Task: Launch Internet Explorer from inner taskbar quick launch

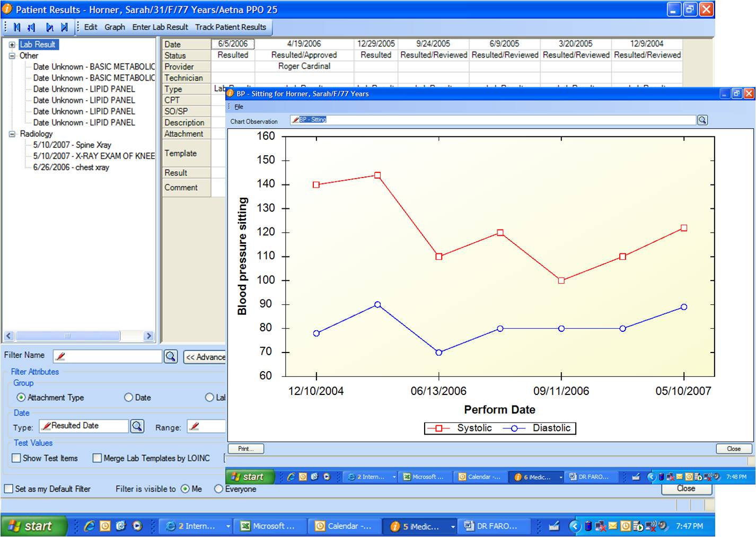Action: pyautogui.click(x=291, y=477)
